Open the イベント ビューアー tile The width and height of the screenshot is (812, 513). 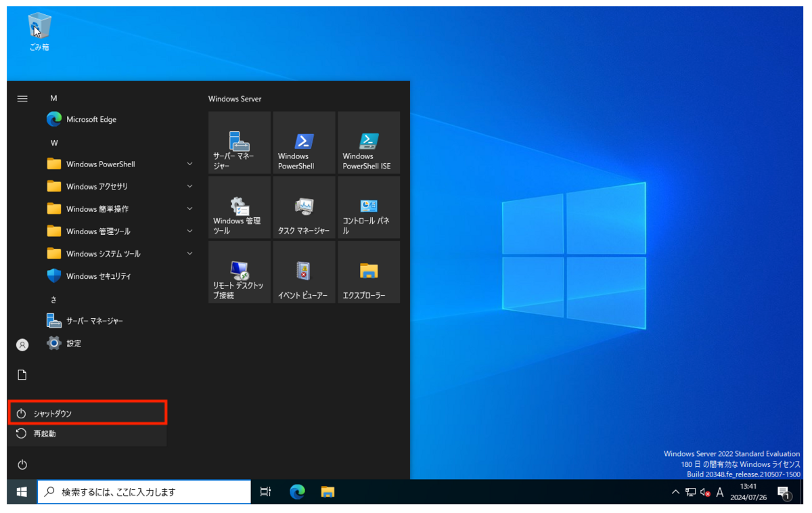tap(304, 272)
